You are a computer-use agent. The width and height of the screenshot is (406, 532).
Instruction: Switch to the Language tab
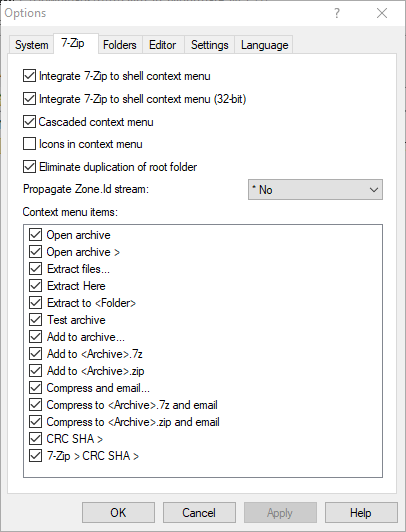264,45
